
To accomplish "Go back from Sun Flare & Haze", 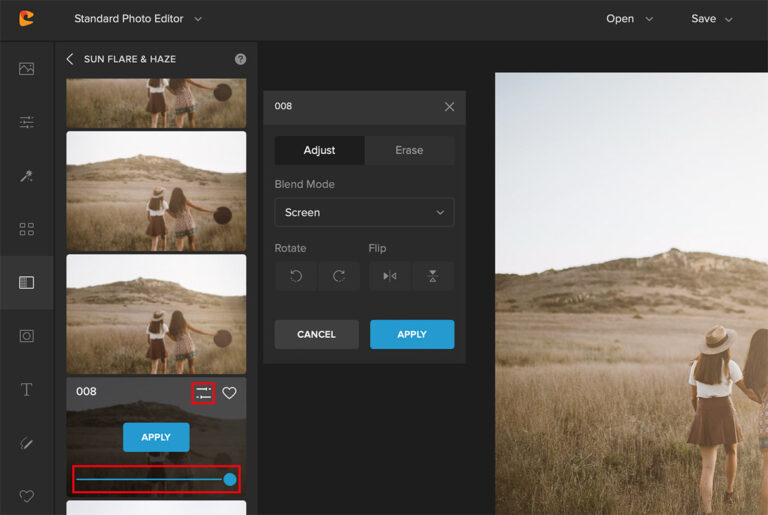I will pyautogui.click(x=70, y=59).
